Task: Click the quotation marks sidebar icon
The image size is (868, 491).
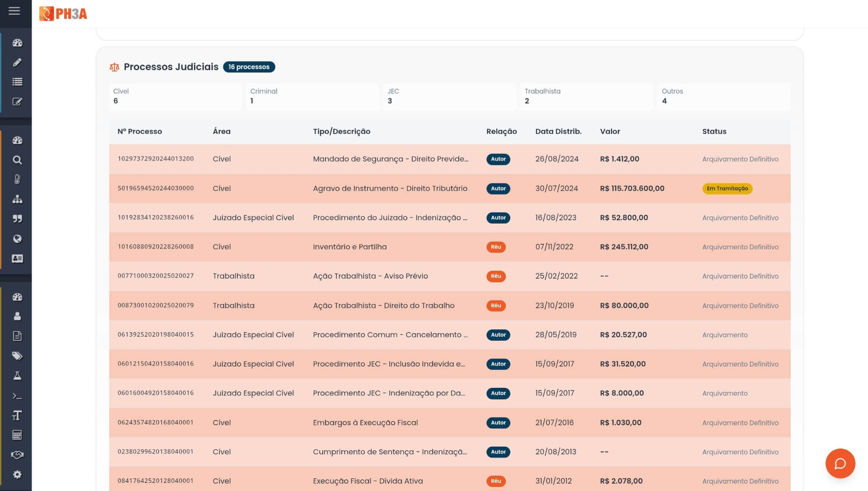Action: coord(17,219)
